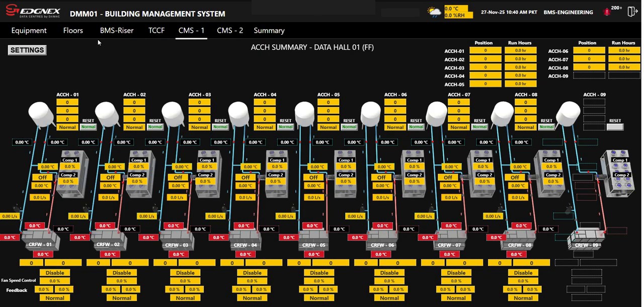Select the CMS - 1 tab

click(191, 30)
